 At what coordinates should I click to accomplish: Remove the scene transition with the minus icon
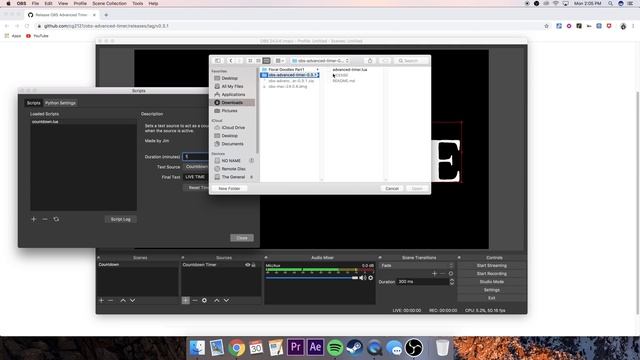442,273
